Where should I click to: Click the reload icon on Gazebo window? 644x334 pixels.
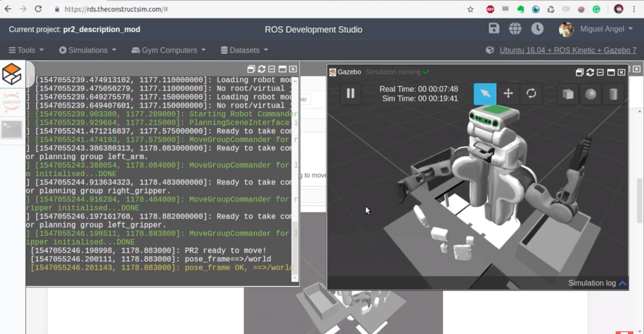[590, 72]
